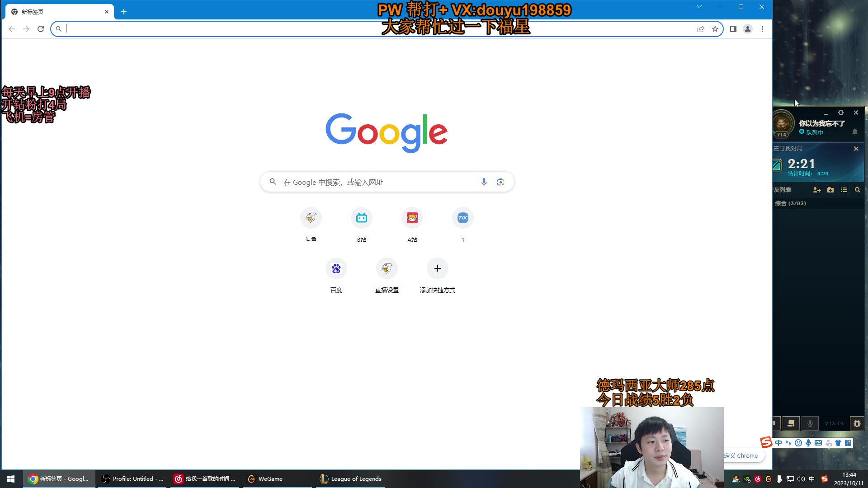
Task: Click the add friend icon in friends list
Action: click(817, 190)
